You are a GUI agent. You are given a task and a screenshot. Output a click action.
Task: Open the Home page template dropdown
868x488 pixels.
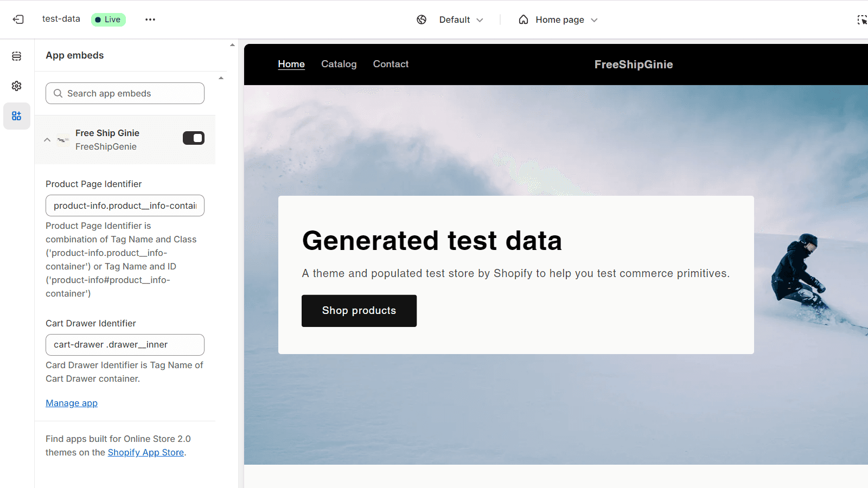point(559,20)
